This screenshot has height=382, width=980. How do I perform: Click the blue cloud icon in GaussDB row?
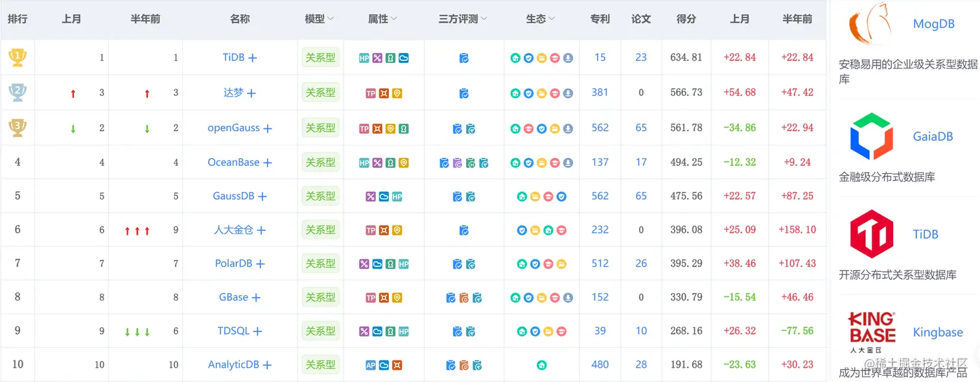[384, 197]
